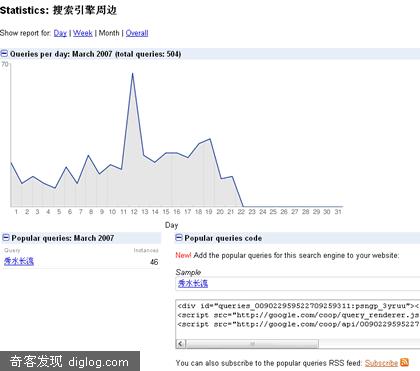Open the 秀水长流 query in Popular queries list
The width and height of the screenshot is (420, 371).
click(19, 261)
